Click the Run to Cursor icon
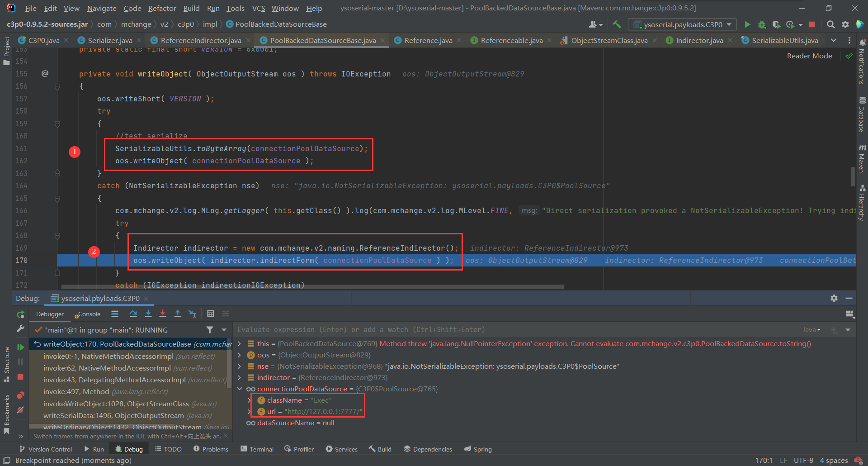The height and width of the screenshot is (466, 868). click(x=193, y=314)
